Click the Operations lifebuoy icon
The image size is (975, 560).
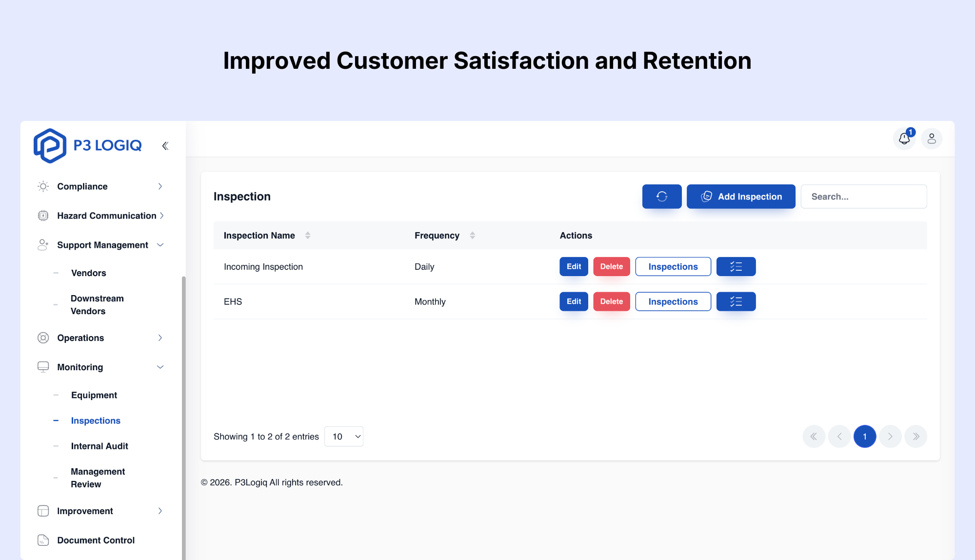click(43, 338)
